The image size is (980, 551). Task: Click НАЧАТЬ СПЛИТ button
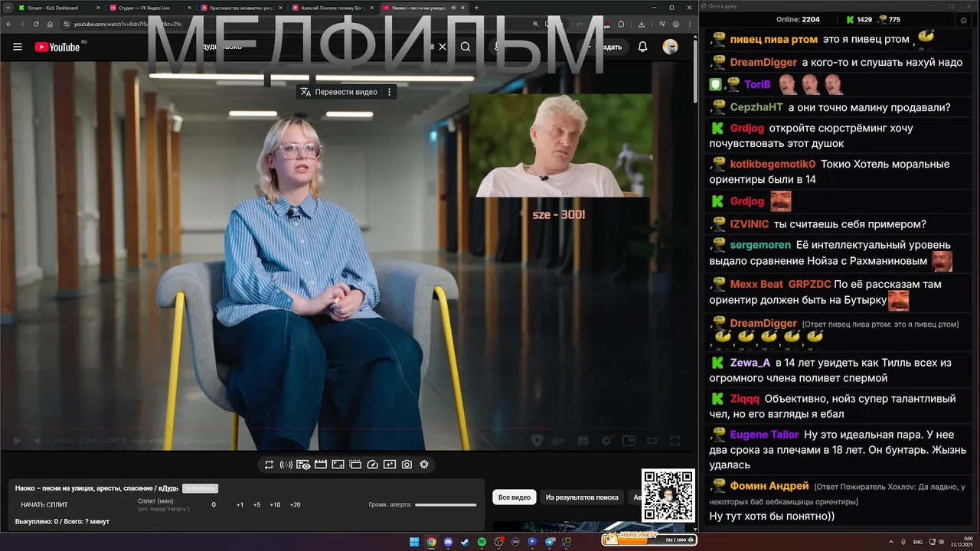click(44, 504)
